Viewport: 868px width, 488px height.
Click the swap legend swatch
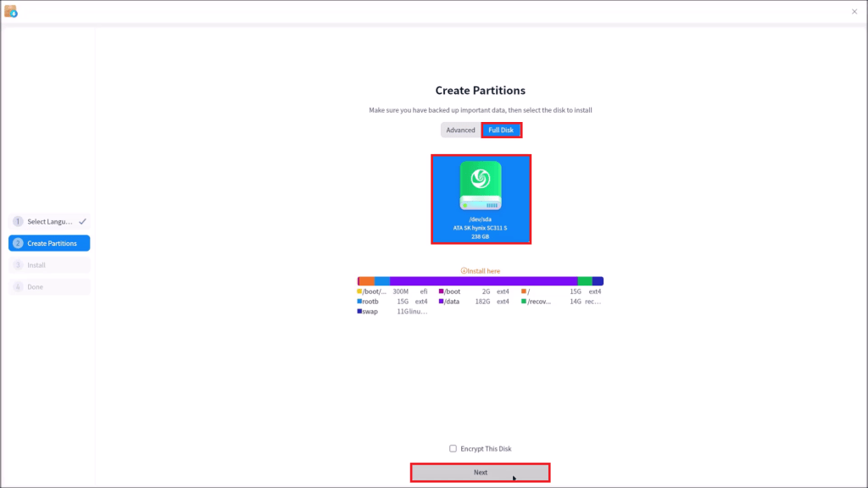point(359,312)
